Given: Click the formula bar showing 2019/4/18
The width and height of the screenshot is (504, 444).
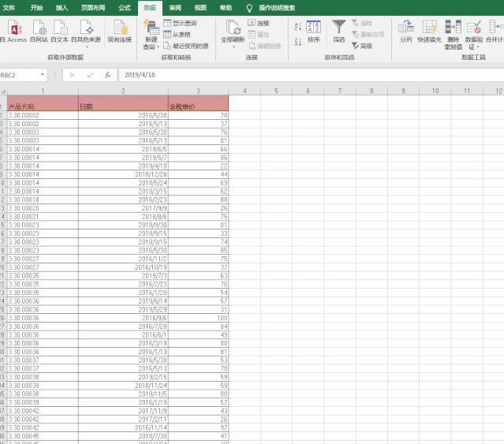Looking at the screenshot, I should point(311,75).
